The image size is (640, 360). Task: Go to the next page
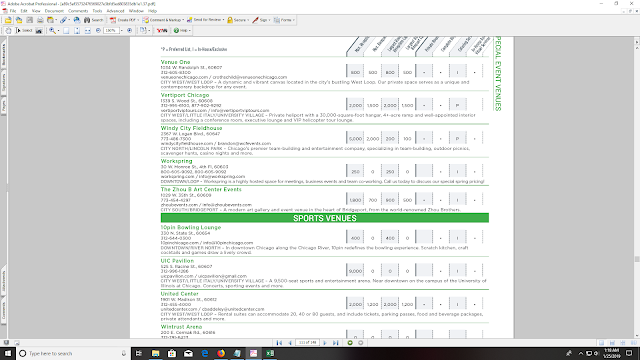325,343
